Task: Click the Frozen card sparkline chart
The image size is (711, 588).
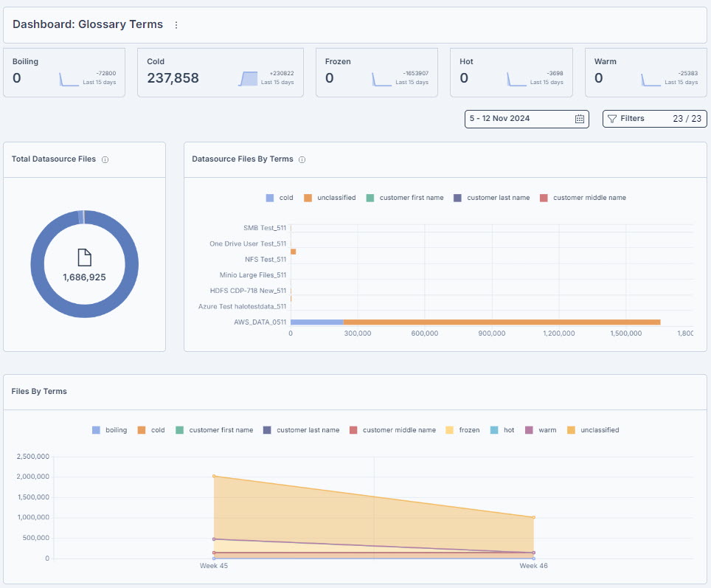Action: click(381, 80)
